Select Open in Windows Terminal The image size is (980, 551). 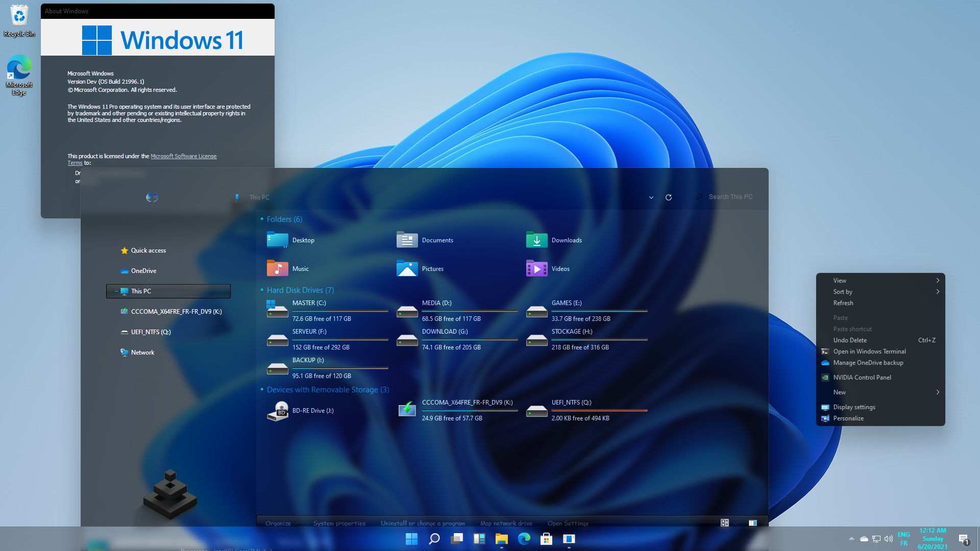(880, 352)
